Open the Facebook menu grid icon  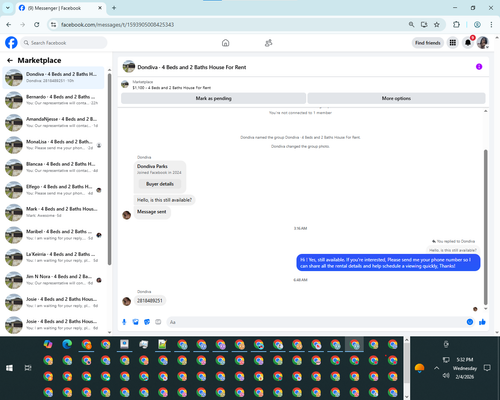pos(452,43)
